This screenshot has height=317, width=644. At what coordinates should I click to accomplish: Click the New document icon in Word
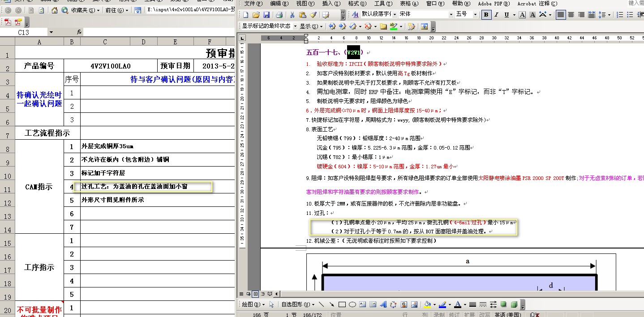tap(246, 15)
